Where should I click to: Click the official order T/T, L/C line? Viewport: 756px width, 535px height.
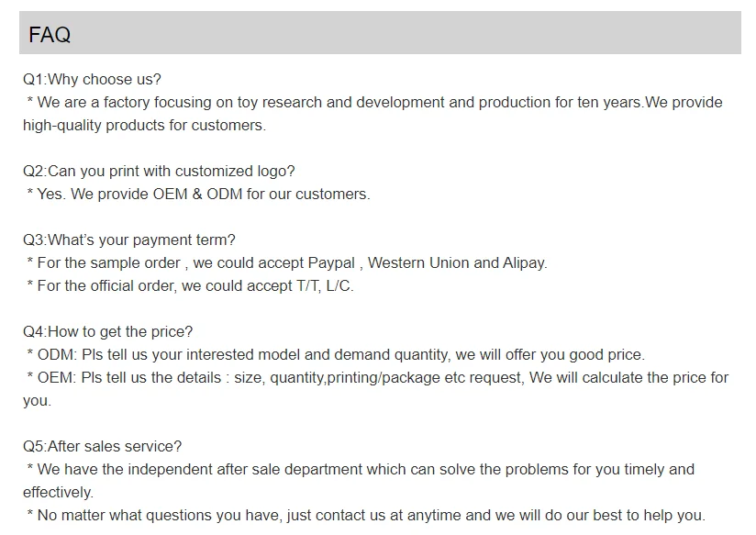pyautogui.click(x=190, y=285)
